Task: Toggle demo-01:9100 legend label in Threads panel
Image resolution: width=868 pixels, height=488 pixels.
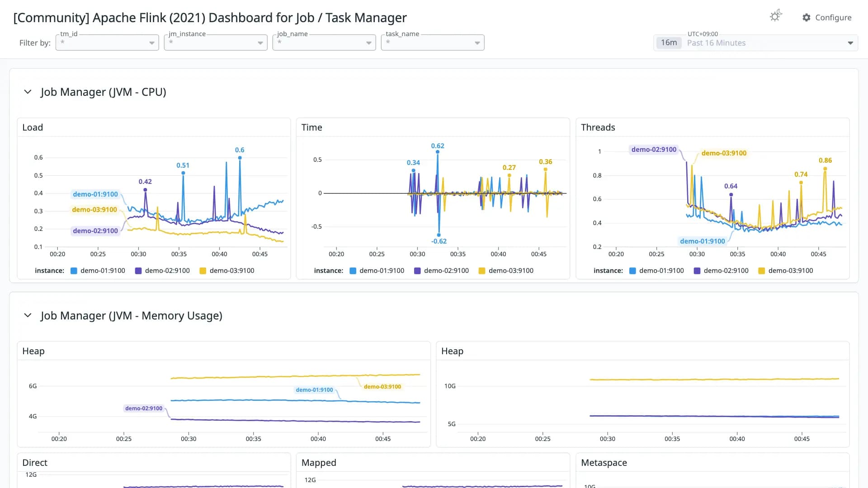Action: 661,271
